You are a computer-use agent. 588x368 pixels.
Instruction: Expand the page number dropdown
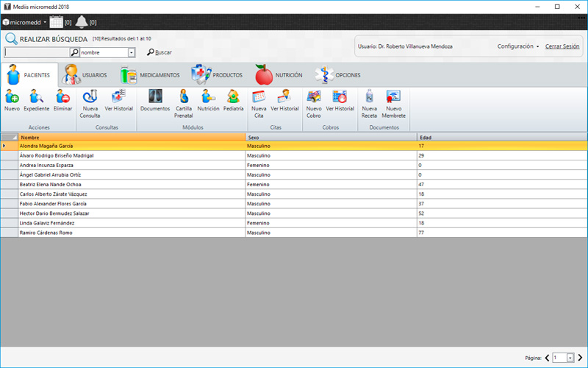570,358
